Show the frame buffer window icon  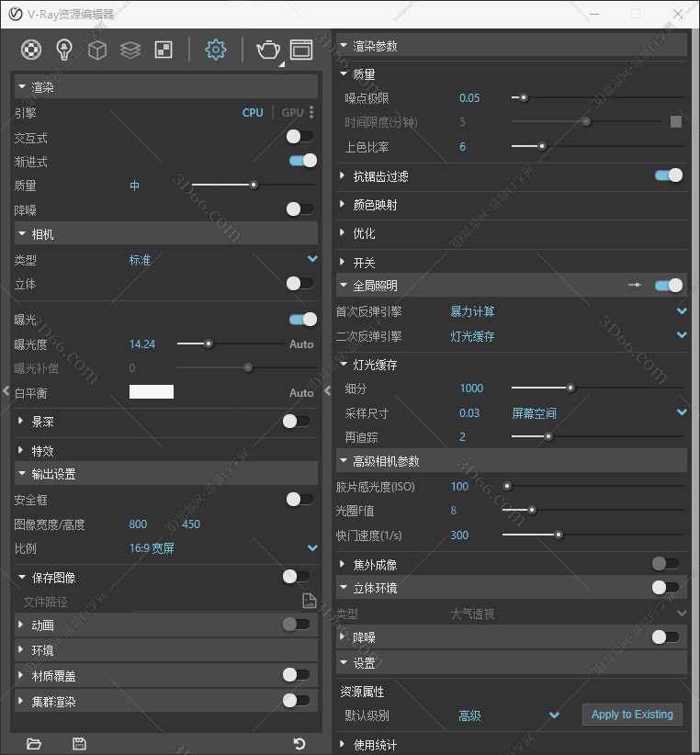tap(301, 50)
